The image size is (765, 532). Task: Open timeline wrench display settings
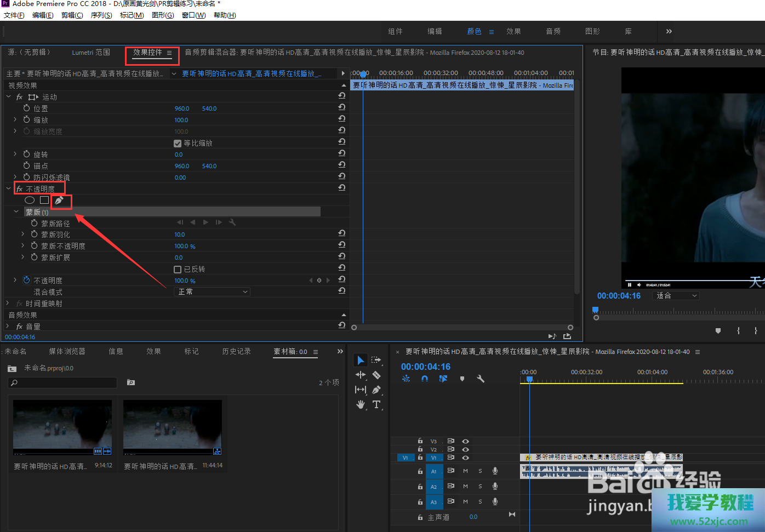tap(481, 379)
